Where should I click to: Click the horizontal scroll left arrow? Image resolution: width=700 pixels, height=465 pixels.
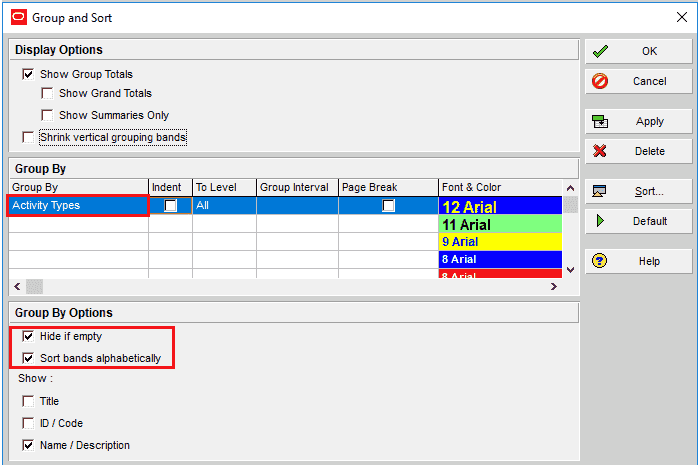coord(17,286)
